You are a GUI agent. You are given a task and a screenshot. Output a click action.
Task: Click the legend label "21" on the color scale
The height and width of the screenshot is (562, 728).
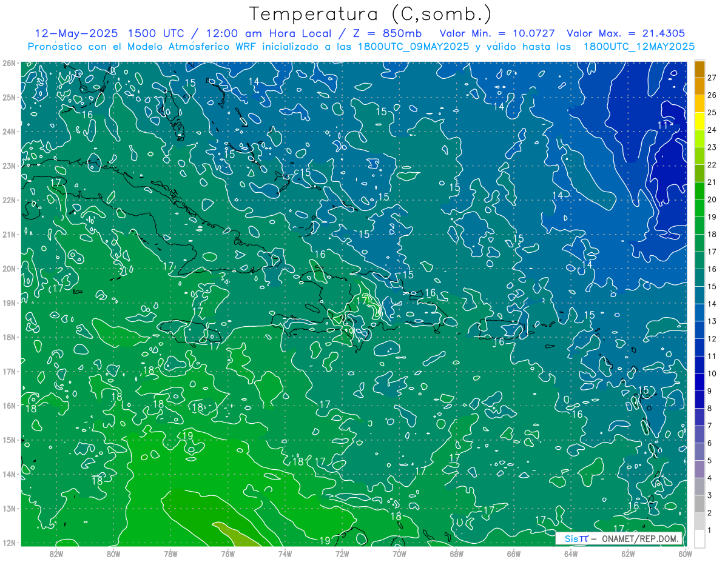click(x=712, y=182)
